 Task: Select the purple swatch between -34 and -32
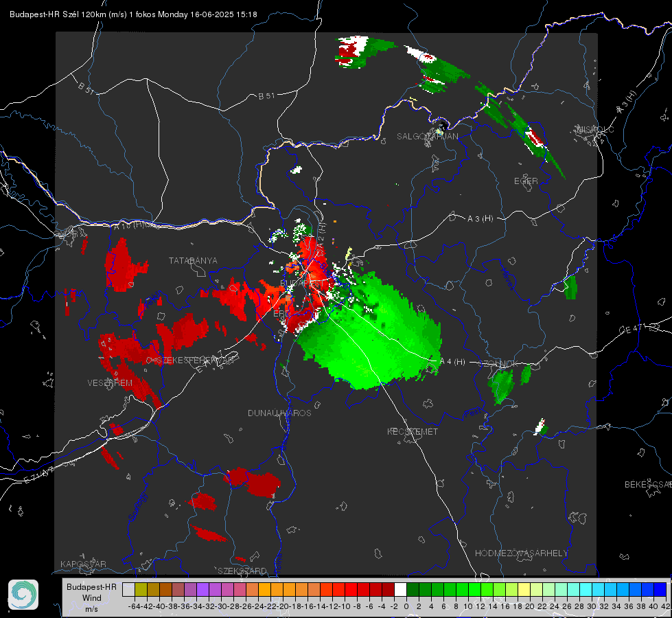coord(202,590)
